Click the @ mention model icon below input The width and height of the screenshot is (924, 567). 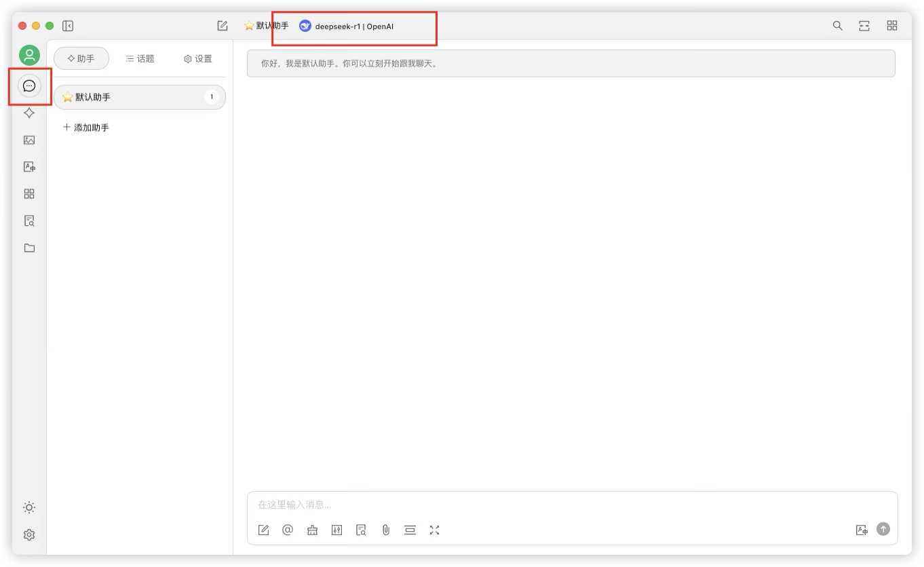tap(287, 530)
